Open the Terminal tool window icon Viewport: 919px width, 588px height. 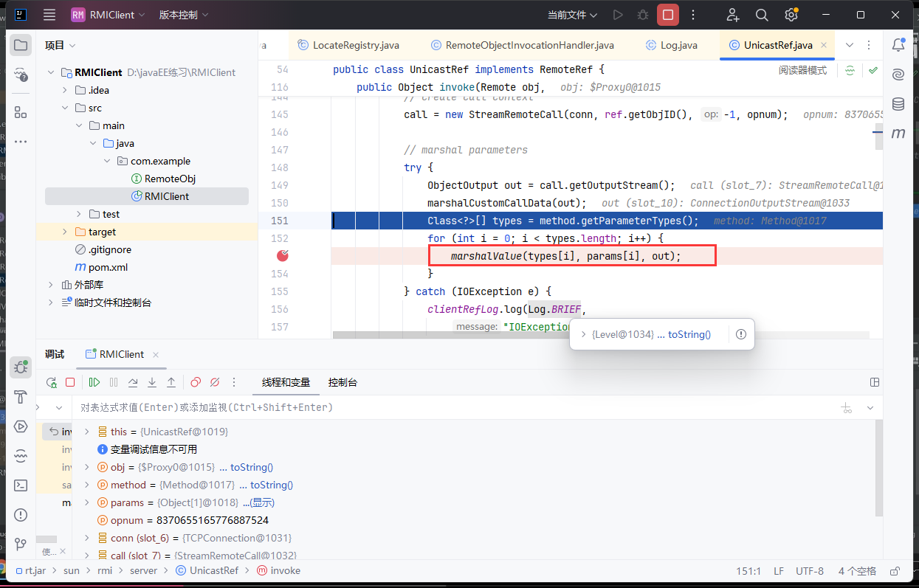(x=21, y=485)
